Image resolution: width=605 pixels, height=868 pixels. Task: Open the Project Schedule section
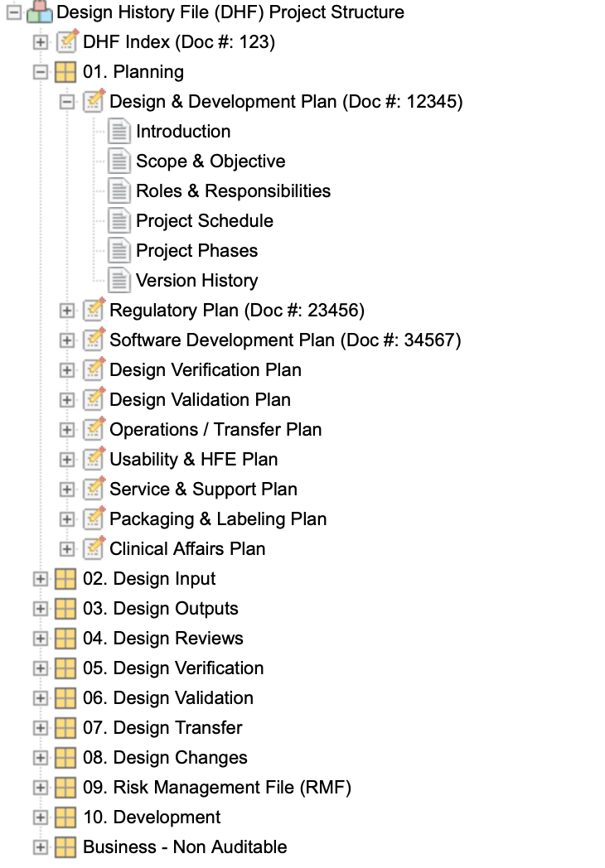pyautogui.click(x=205, y=221)
